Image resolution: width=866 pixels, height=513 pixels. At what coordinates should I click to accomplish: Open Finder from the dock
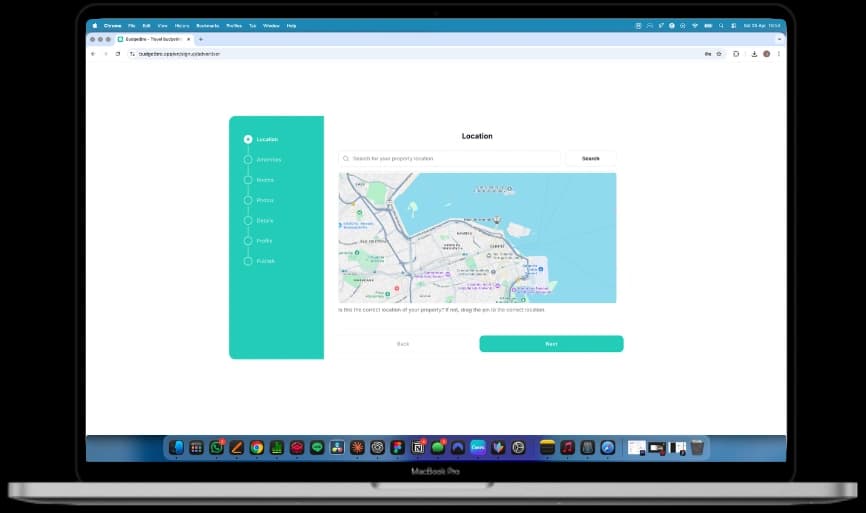(x=177, y=448)
